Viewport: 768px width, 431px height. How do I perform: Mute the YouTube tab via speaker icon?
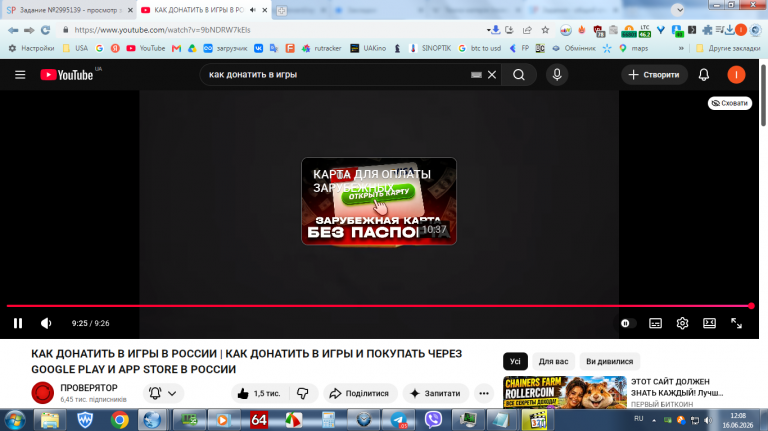click(x=253, y=10)
